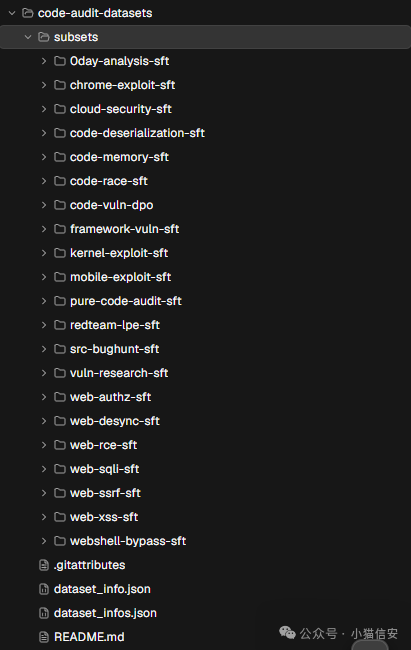Click the file icon beside .gitattributes
The width and height of the screenshot is (411, 650).
(x=44, y=565)
